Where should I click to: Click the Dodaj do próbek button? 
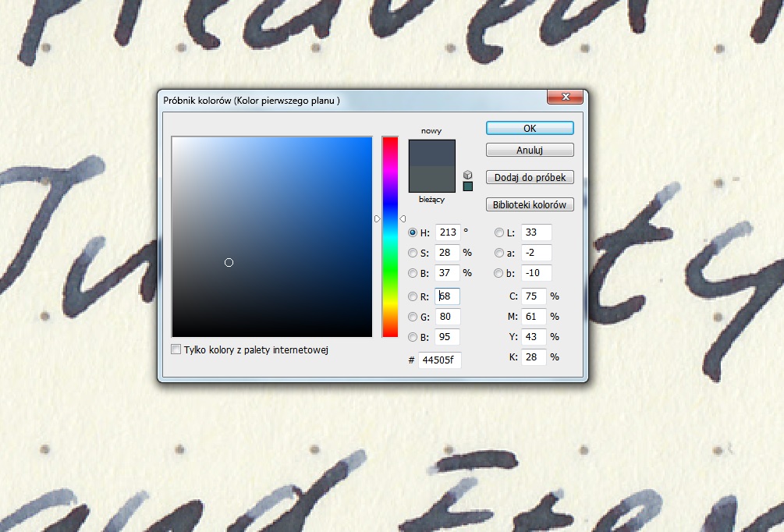(530, 178)
